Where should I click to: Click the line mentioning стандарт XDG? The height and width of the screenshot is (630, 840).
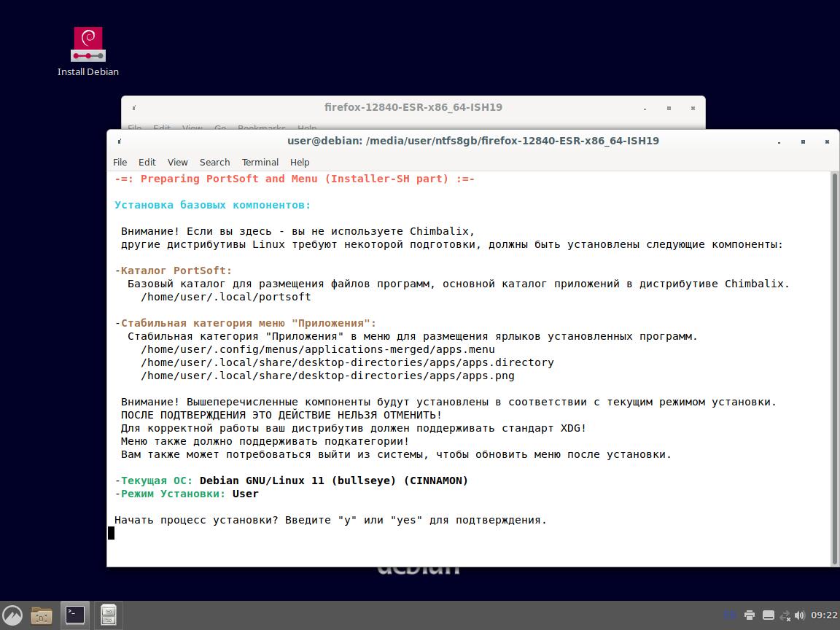tap(354, 428)
